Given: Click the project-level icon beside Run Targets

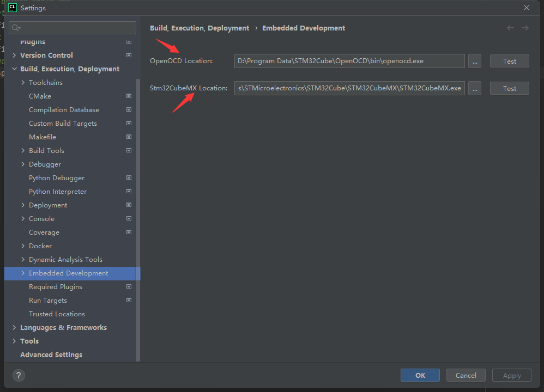Looking at the screenshot, I should pos(129,300).
